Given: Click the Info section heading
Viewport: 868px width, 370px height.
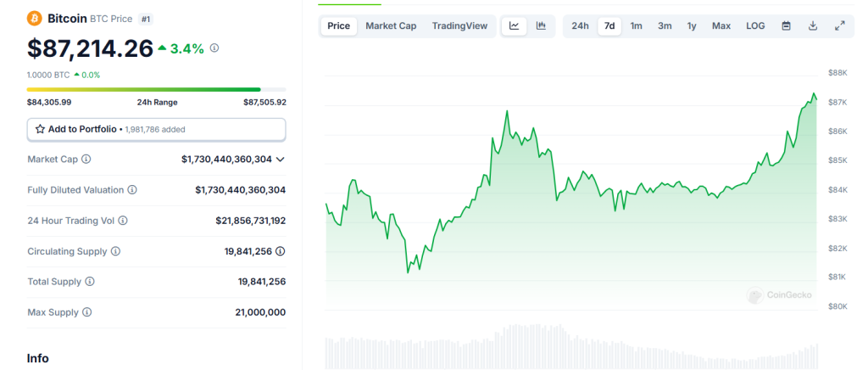Looking at the screenshot, I should coord(37,358).
